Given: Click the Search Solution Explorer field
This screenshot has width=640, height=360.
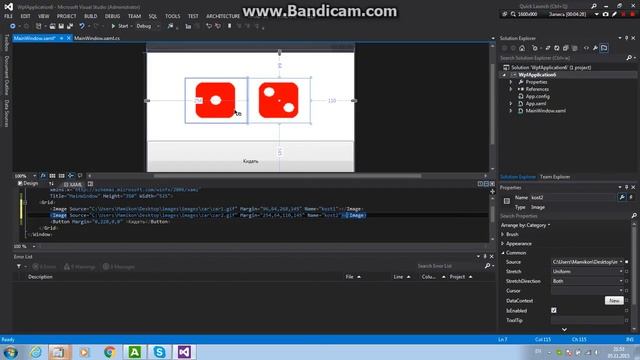Looking at the screenshot, I should click(563, 58).
